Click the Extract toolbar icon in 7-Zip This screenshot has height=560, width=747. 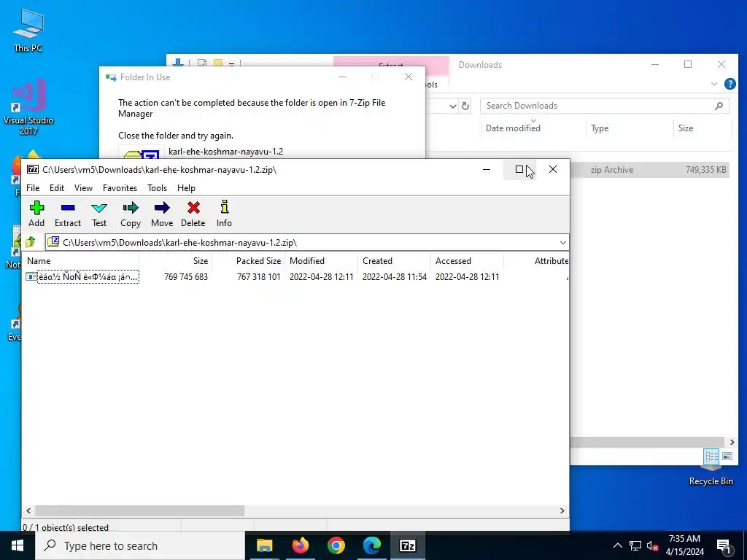[68, 214]
